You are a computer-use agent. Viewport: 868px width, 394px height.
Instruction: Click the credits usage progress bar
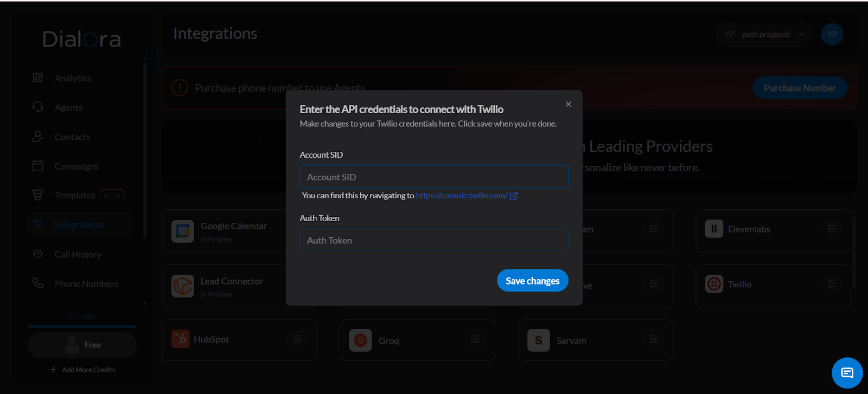(x=82, y=326)
